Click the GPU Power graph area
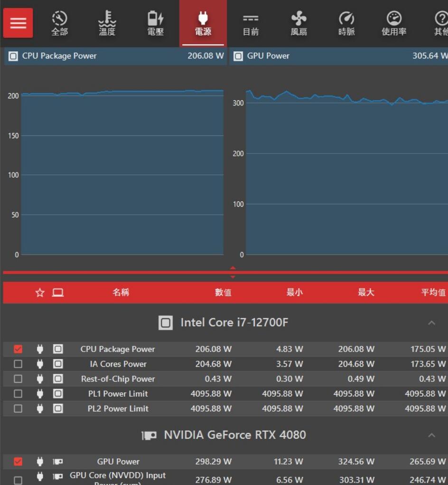 tap(347, 172)
